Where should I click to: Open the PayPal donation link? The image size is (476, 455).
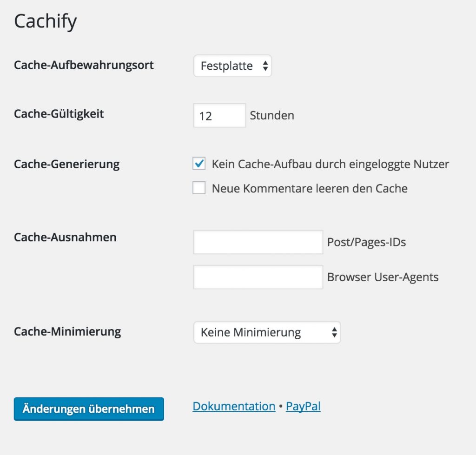(x=303, y=406)
